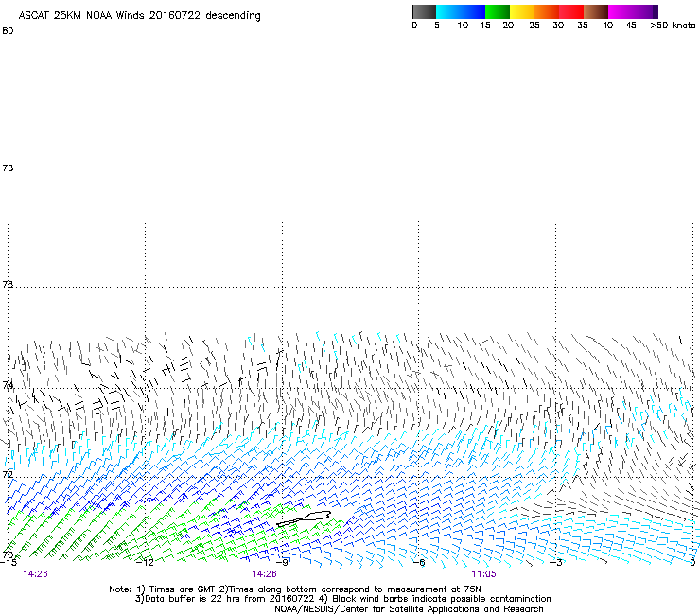
Task: Click the title "ASCAT 25KM NOAA Winds 20160722 descending"
Action: click(x=140, y=16)
